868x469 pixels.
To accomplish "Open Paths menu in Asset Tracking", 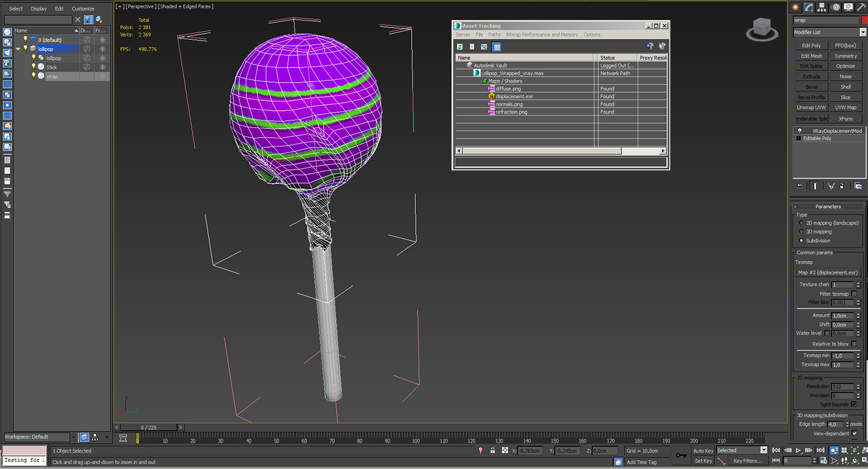I will pos(494,35).
